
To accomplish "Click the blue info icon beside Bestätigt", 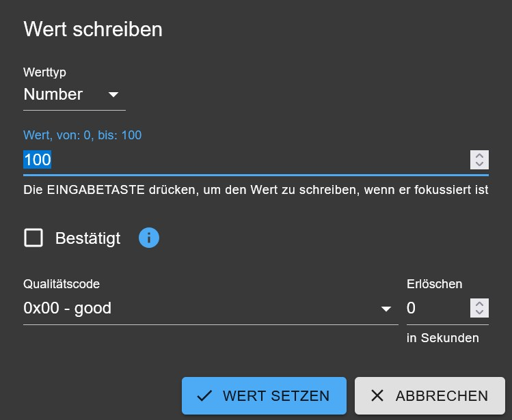I will click(149, 238).
